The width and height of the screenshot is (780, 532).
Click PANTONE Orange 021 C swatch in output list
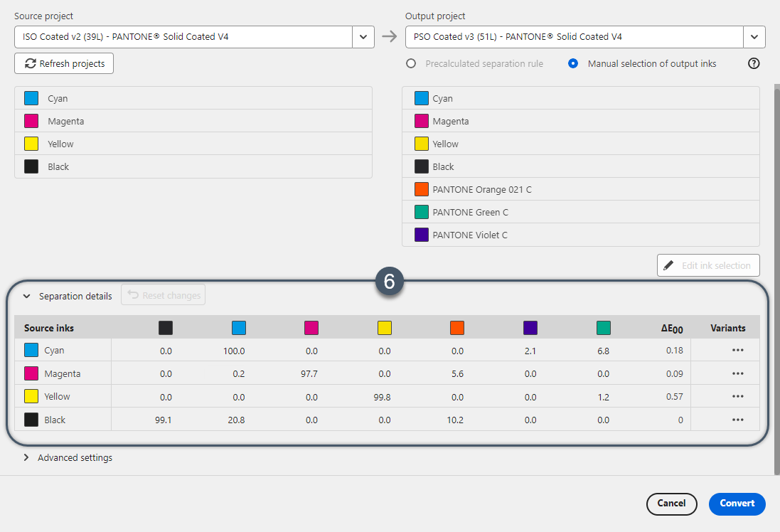tap(422, 190)
